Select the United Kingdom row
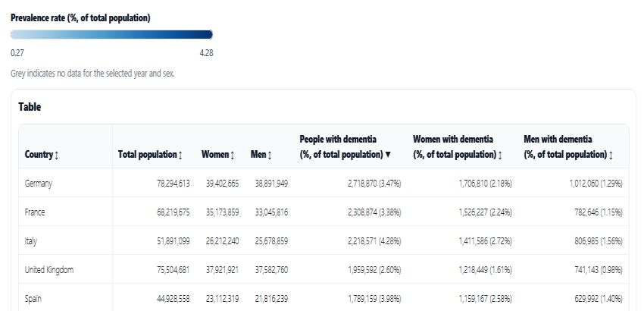644x311 pixels. (x=48, y=269)
